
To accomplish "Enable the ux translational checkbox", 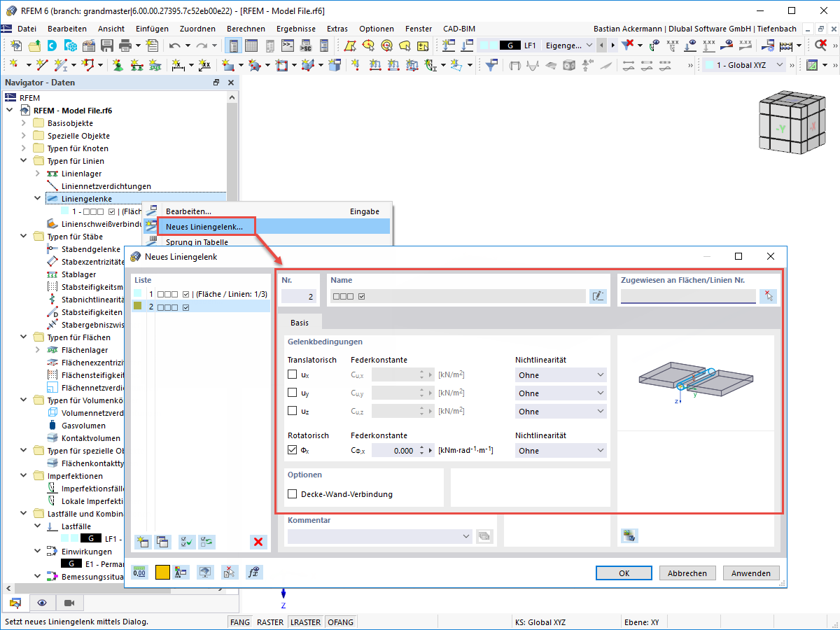I will click(x=293, y=375).
